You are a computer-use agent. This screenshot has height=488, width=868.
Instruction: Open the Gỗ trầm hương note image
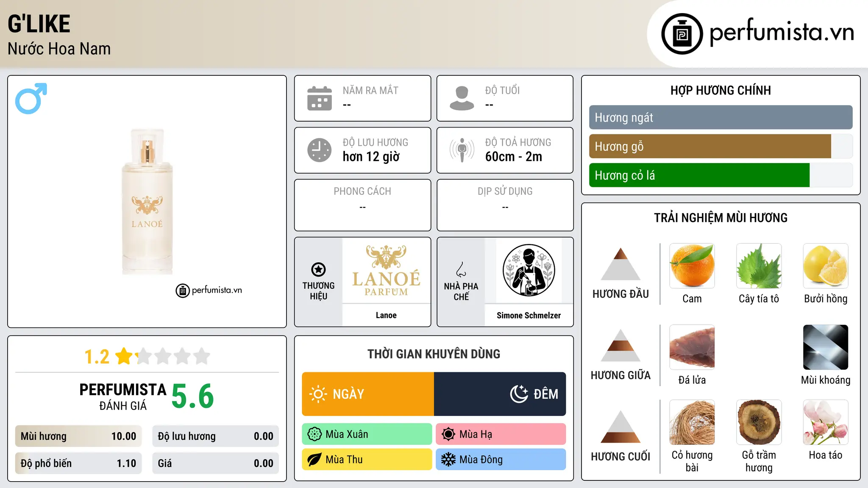coord(759,422)
